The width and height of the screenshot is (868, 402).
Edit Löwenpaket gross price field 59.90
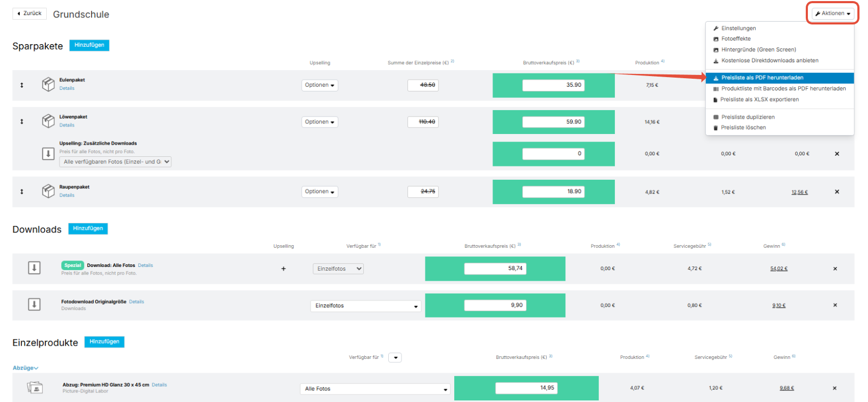click(x=553, y=122)
